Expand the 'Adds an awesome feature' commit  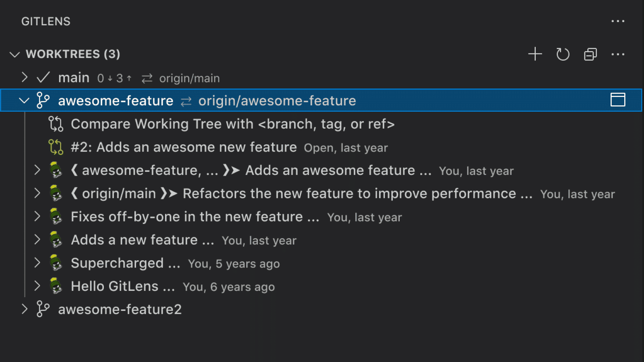37,170
